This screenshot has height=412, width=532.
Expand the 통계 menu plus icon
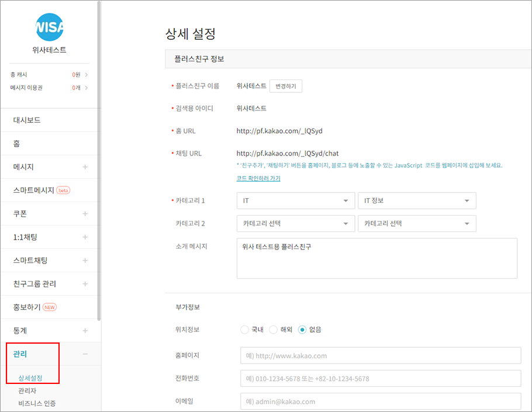(x=85, y=331)
